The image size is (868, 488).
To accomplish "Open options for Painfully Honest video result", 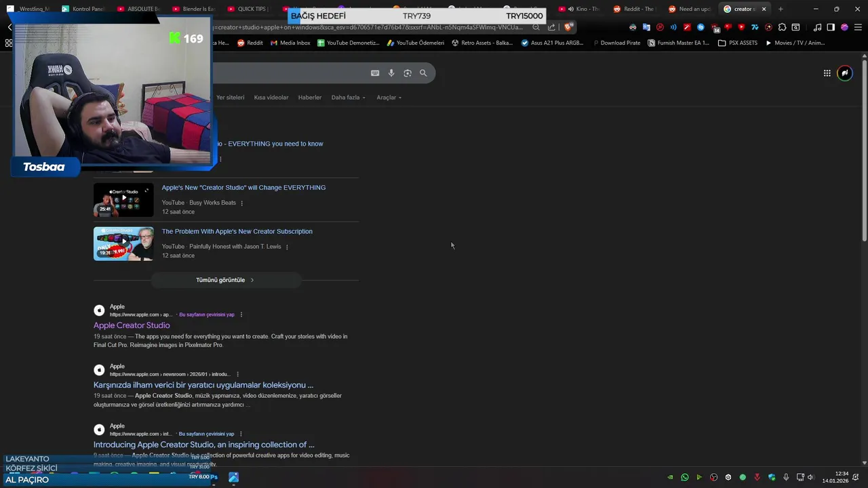I will (287, 247).
